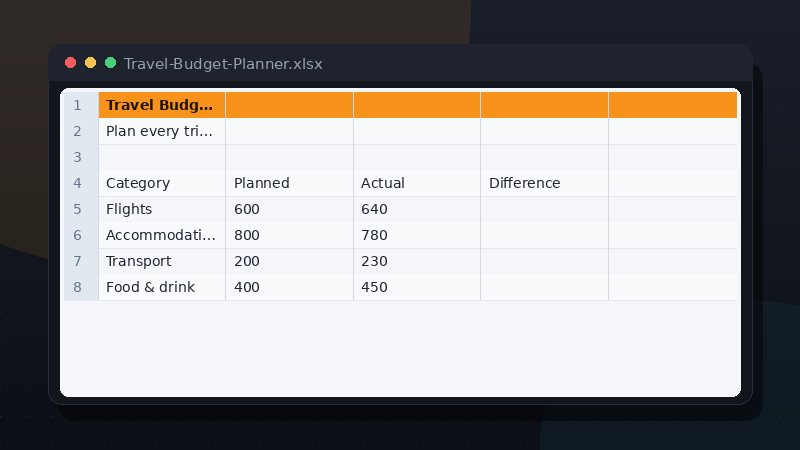Select the 'Accommodati...' cell

[x=162, y=235]
